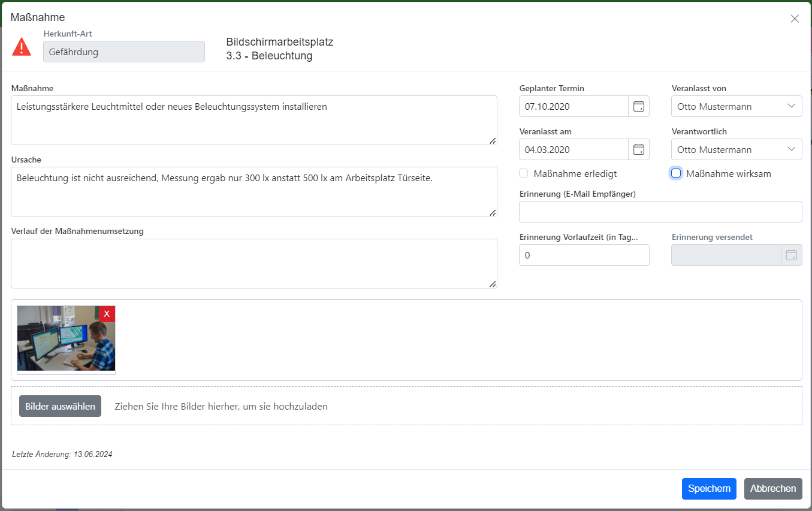Click the '3.3 - Beleuchtung' text

(270, 56)
